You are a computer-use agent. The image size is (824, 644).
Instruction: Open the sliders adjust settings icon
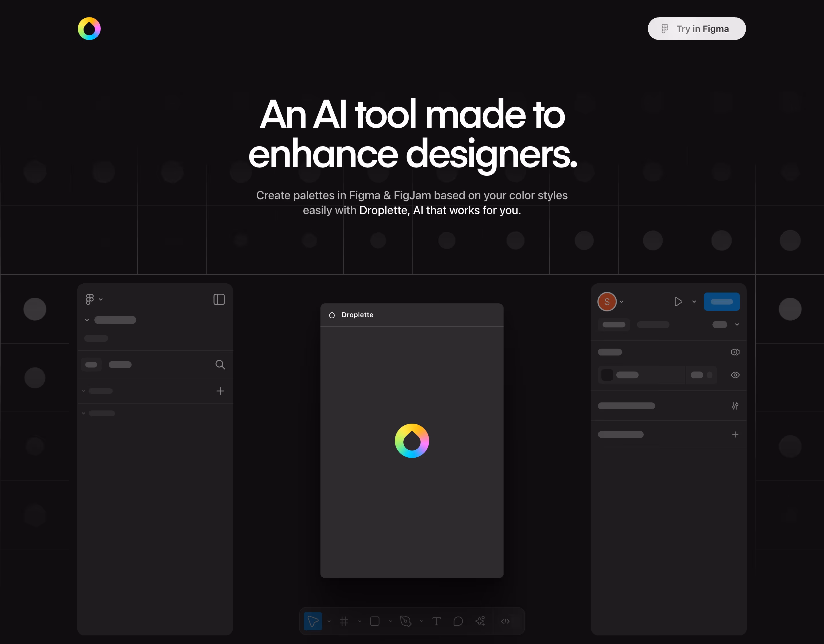coord(735,406)
